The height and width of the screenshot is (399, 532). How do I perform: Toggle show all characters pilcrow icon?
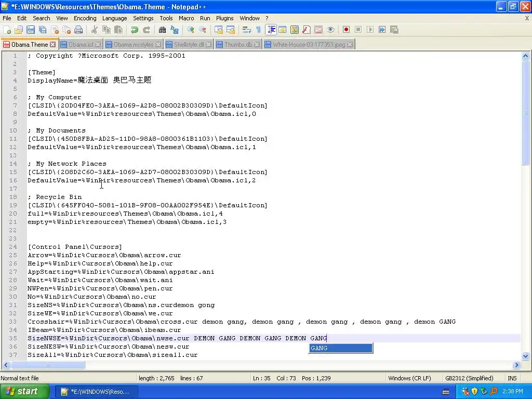click(x=259, y=30)
